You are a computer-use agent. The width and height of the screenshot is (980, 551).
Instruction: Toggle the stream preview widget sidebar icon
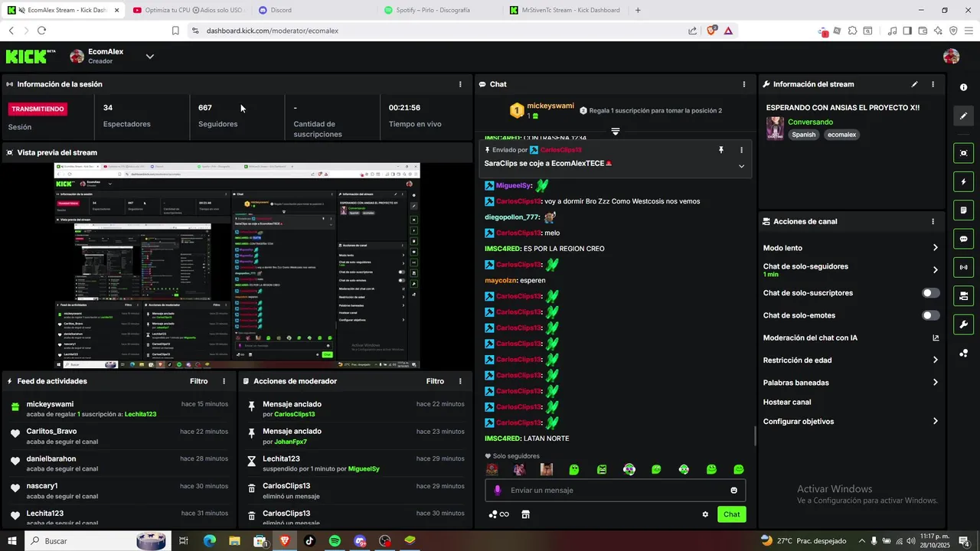[x=963, y=153]
